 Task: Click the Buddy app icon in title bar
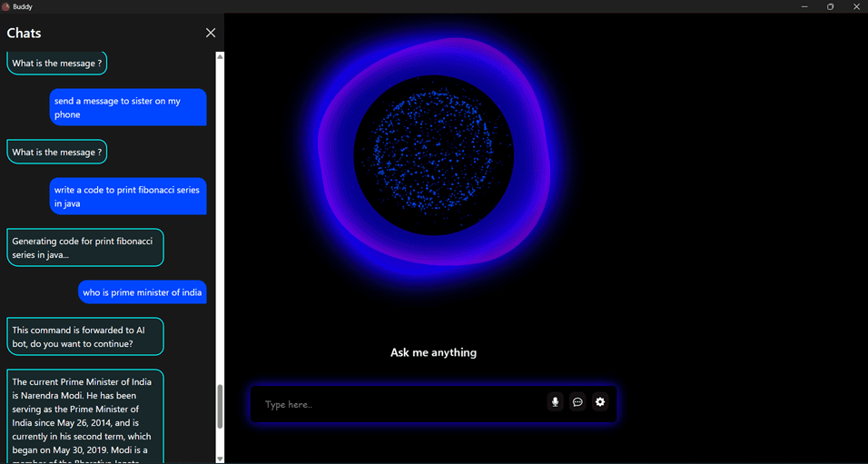5,6
